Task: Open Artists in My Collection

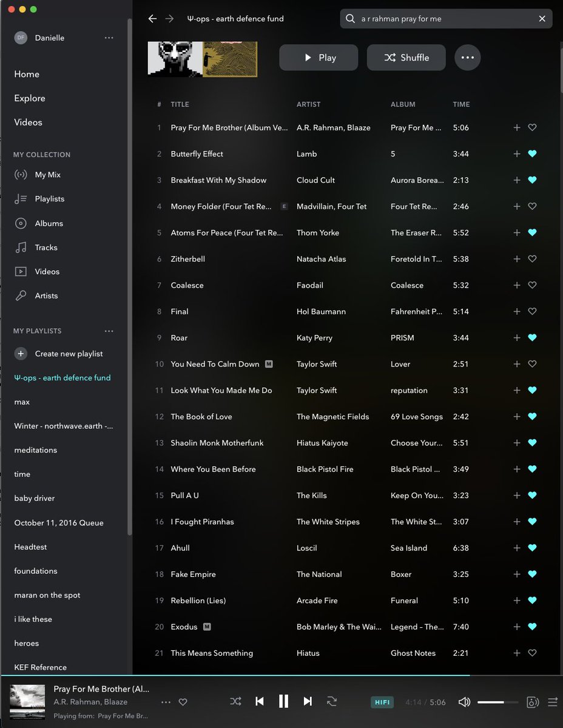Action: click(46, 296)
